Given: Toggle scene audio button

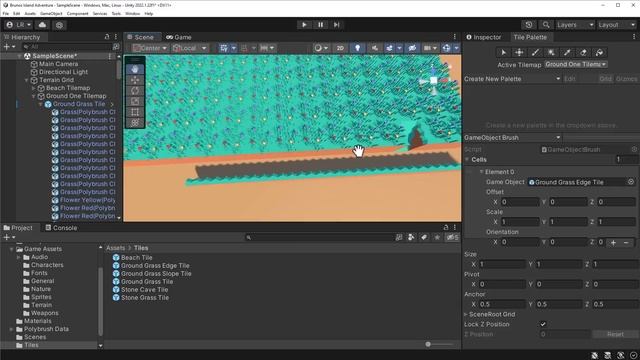Looking at the screenshot, I should pyautogui.click(x=375, y=48).
